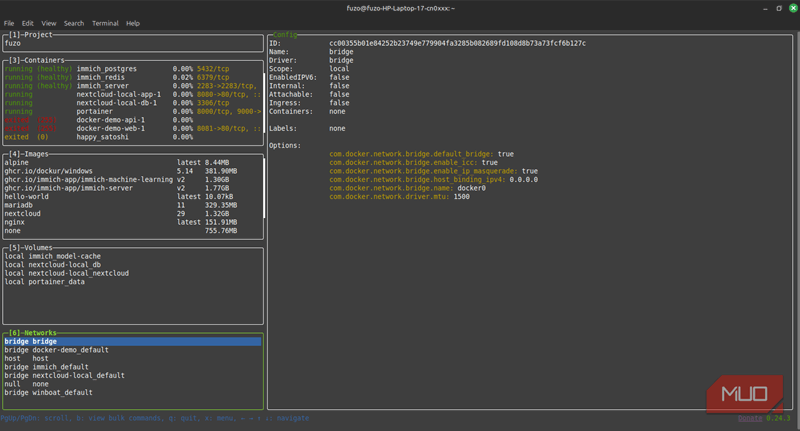Minimize the terminal window
Viewport: 800px width, 431px height.
pyautogui.click(x=765, y=9)
